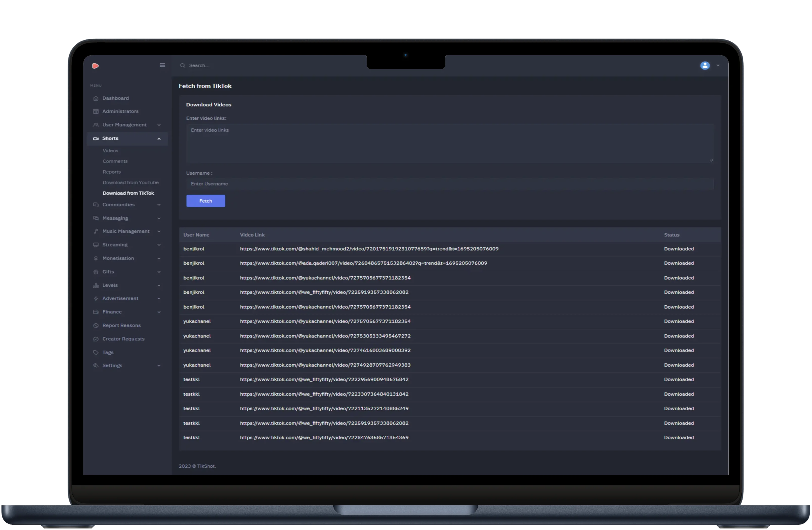Click the TikShot red logo icon
This screenshot has width=812, height=530.
coord(96,66)
